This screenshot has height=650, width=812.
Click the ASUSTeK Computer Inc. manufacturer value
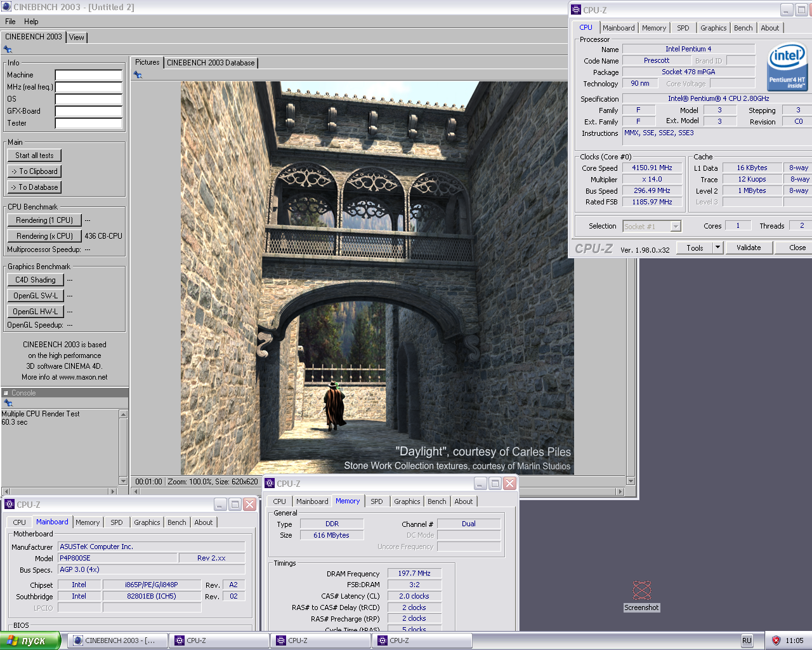152,547
